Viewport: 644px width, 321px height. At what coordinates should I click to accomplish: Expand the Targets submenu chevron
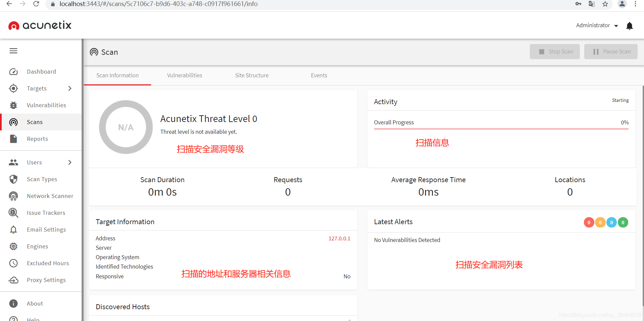click(x=70, y=88)
